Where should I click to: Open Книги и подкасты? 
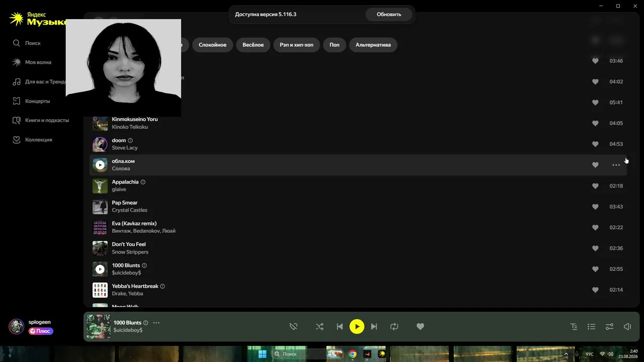tap(41, 120)
